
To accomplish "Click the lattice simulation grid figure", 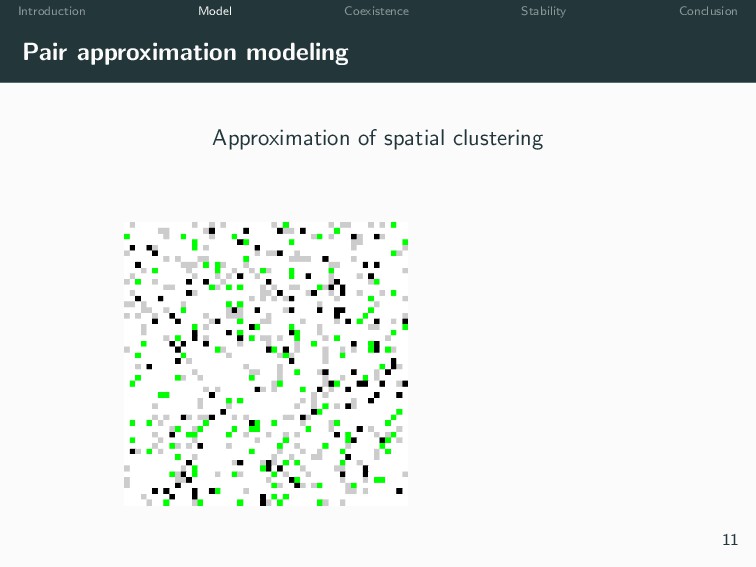I will pos(266,364).
